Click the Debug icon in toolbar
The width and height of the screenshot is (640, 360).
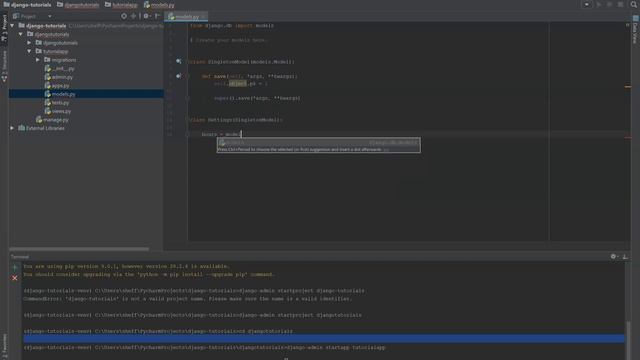(609, 4)
